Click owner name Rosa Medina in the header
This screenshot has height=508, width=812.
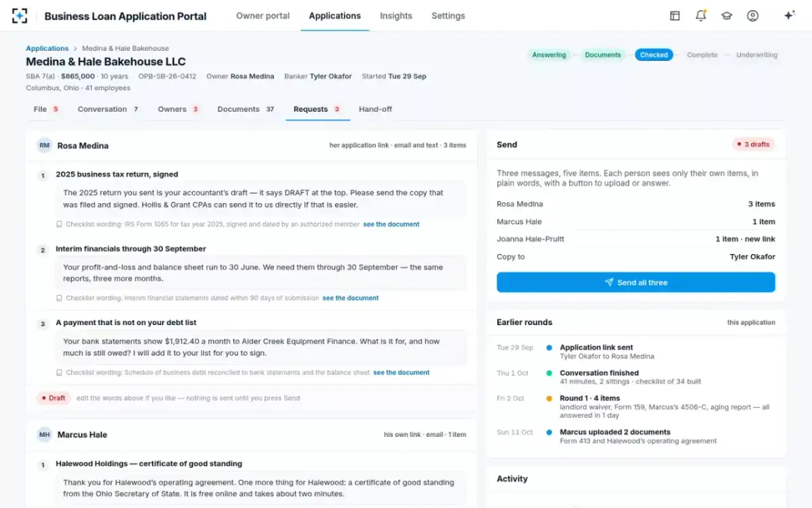(252, 77)
